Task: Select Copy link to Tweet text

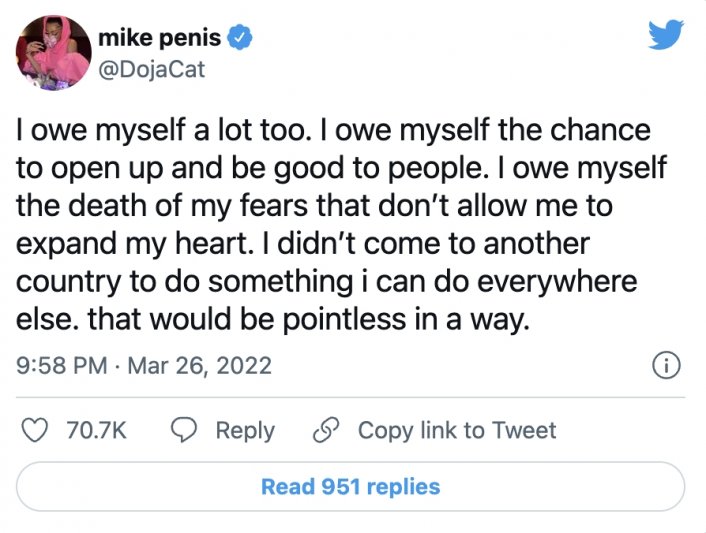Action: 457,430
